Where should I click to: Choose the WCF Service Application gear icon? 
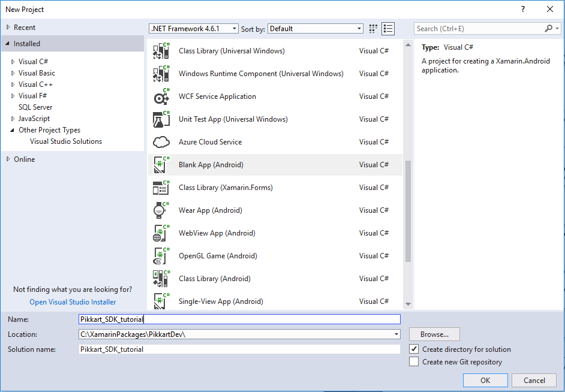click(x=161, y=97)
